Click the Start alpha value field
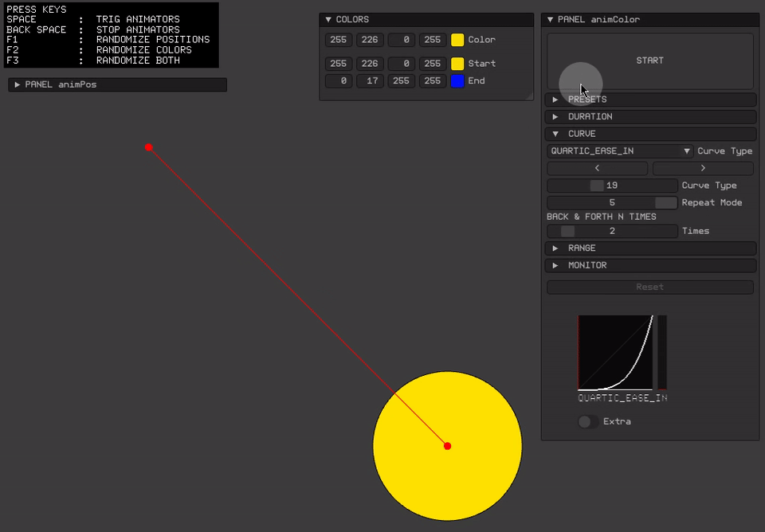 pyautogui.click(x=433, y=64)
